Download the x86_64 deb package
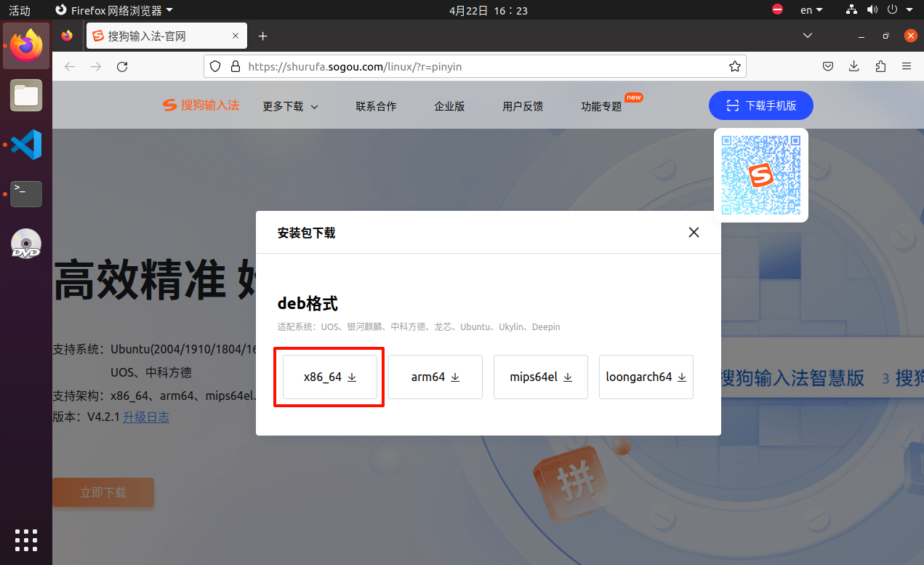The width and height of the screenshot is (924, 565). (x=330, y=377)
